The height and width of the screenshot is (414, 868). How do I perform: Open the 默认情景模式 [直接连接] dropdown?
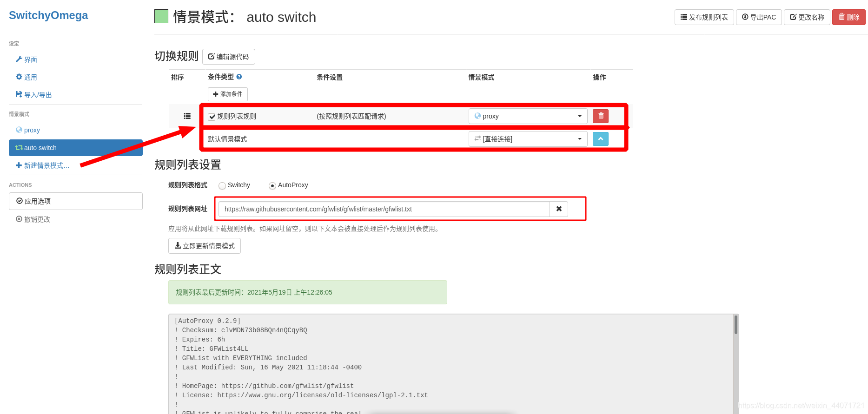coord(528,139)
